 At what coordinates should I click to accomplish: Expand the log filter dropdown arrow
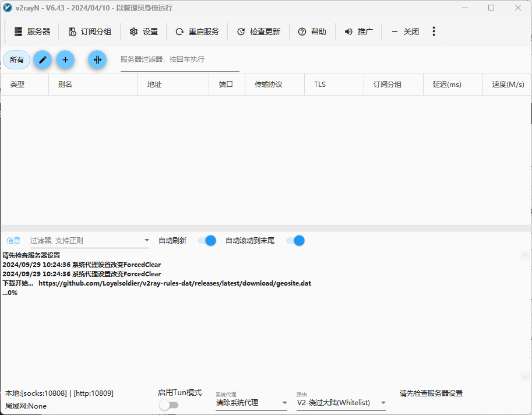coord(146,240)
